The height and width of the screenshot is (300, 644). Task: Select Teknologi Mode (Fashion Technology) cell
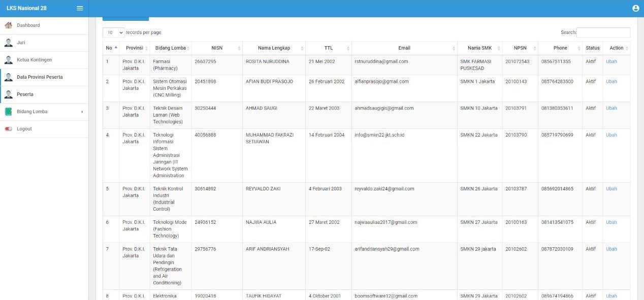click(x=170, y=229)
